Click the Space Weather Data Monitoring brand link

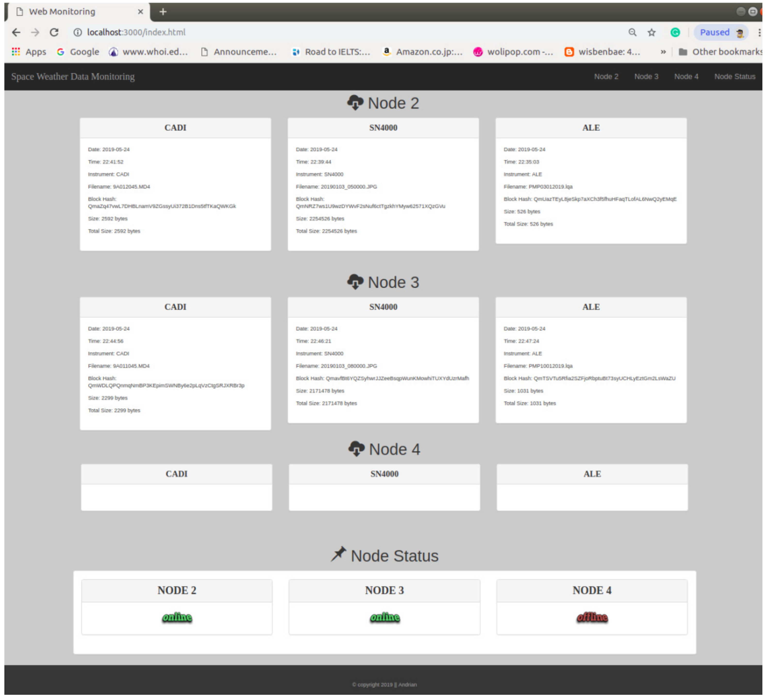[x=73, y=76]
